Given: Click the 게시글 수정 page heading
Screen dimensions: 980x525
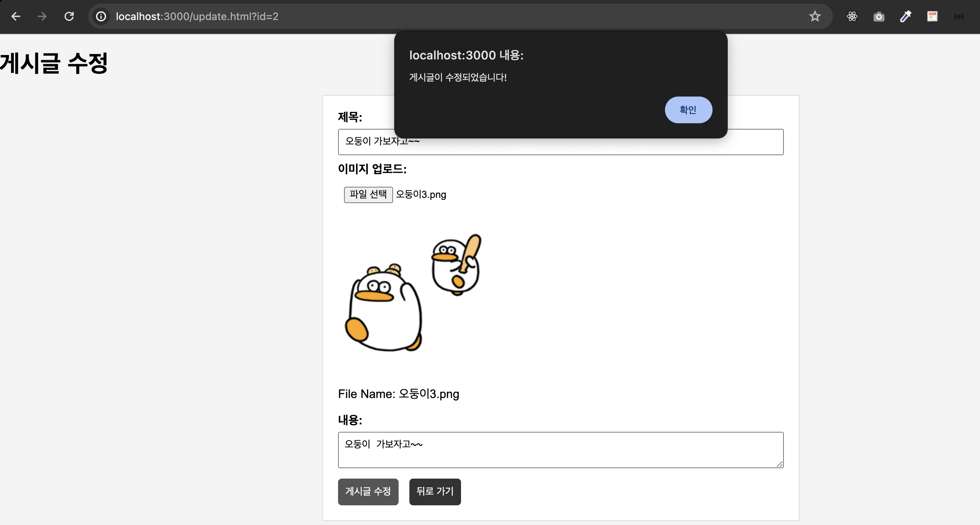Looking at the screenshot, I should point(53,63).
